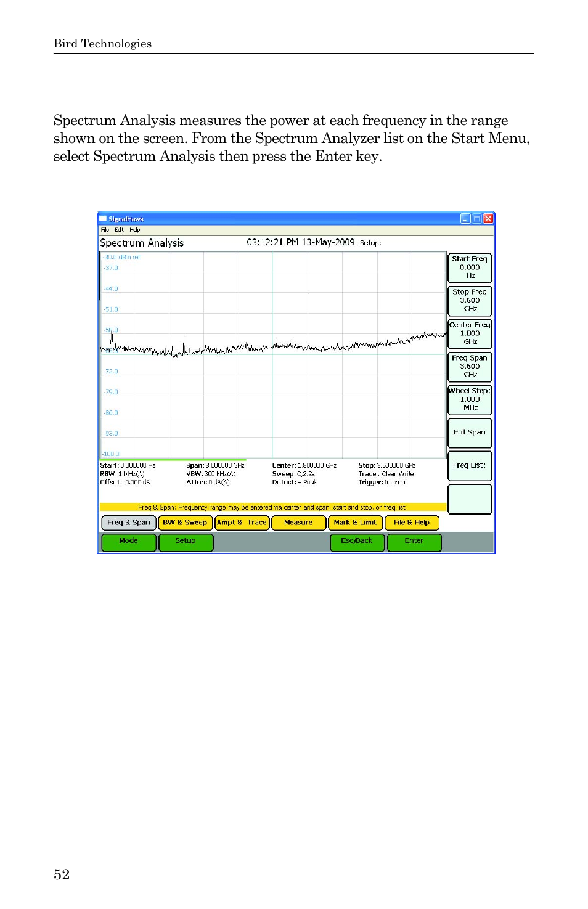Select the Center Freq softkey
Image resolution: width=588 pixels, height=909 pixels.
point(470,333)
